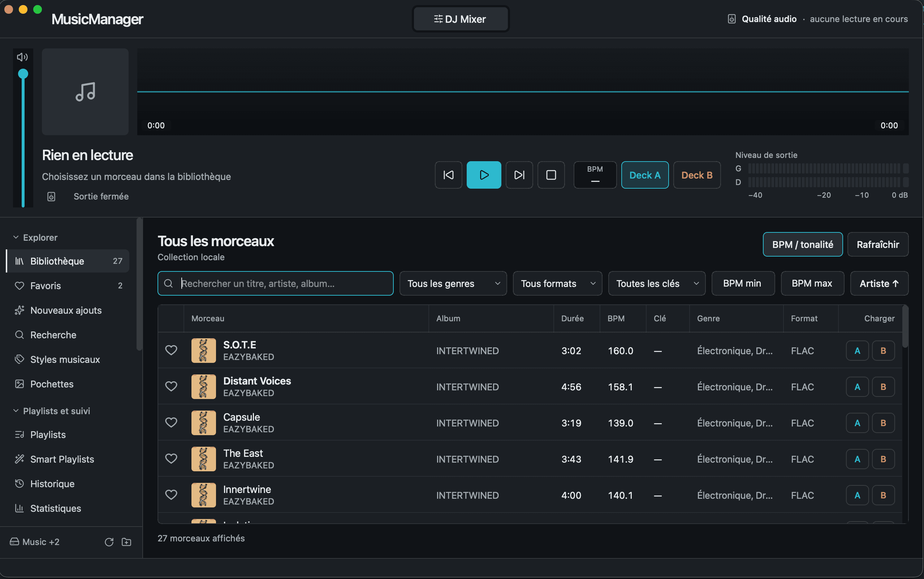The image size is (924, 579).
Task: Go to Nouveaux ajouts
Action: click(x=68, y=310)
